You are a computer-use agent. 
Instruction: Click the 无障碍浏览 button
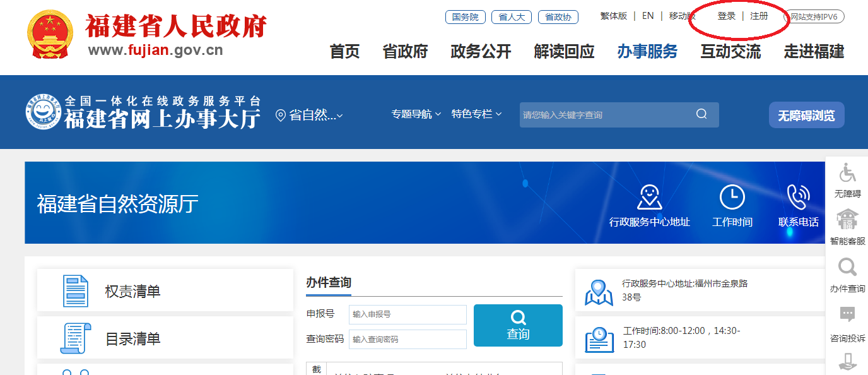coord(806,116)
